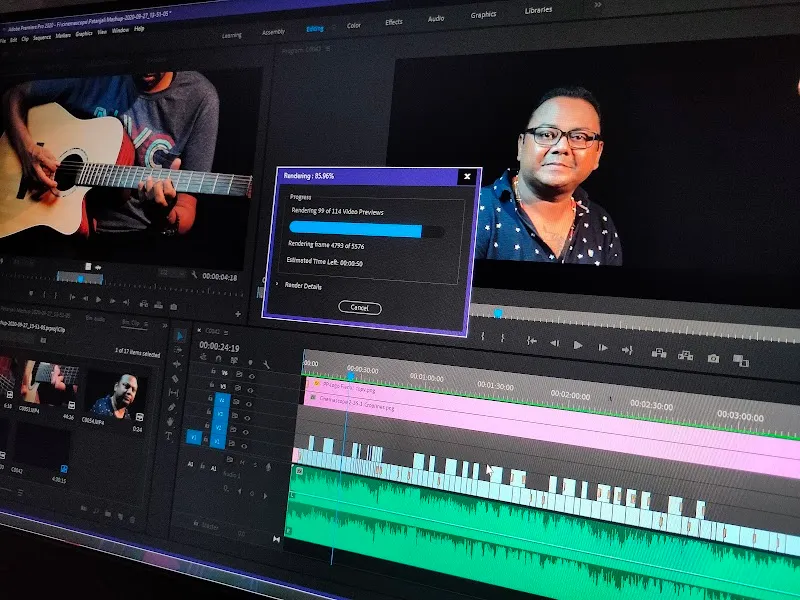Toggle timeline snap magnet icon

coord(218,359)
